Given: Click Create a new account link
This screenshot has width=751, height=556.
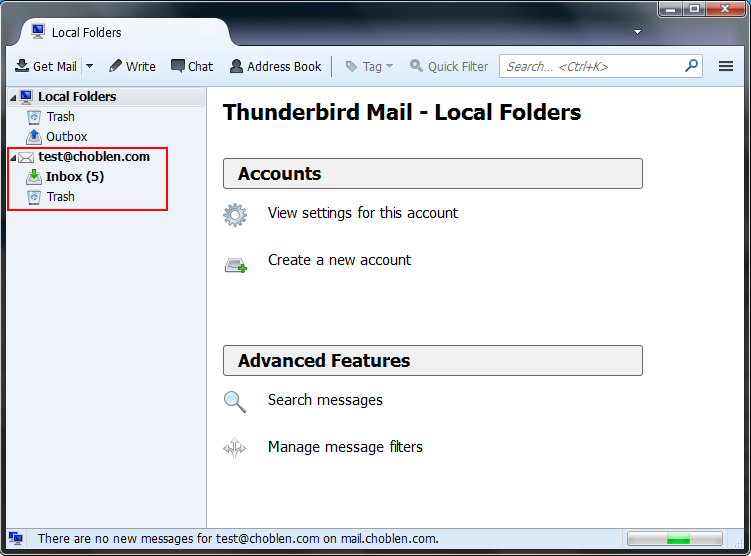Looking at the screenshot, I should (339, 260).
